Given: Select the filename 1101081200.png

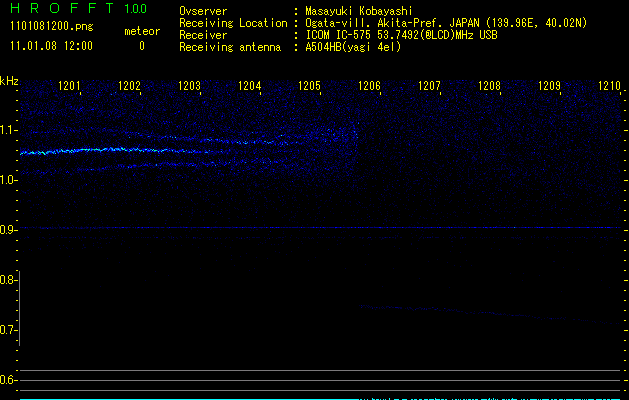Looking at the screenshot, I should tap(52, 26).
